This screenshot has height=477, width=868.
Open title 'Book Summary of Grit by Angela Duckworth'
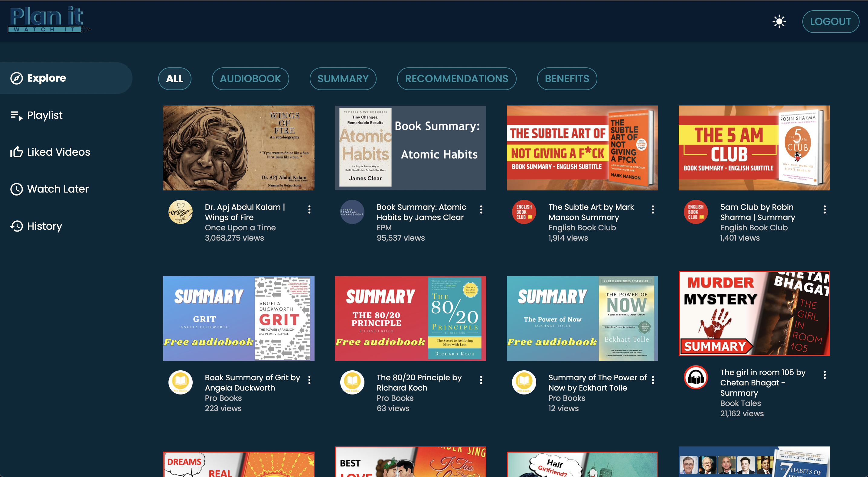point(252,383)
